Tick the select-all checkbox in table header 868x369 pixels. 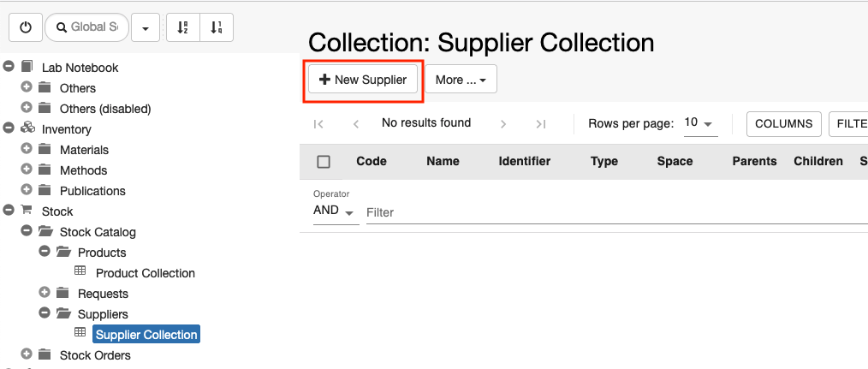pos(324,162)
